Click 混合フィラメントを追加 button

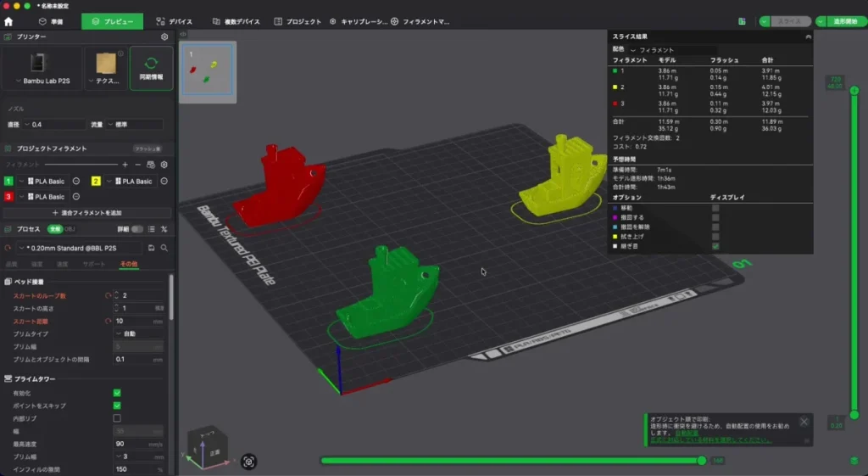[x=87, y=213]
